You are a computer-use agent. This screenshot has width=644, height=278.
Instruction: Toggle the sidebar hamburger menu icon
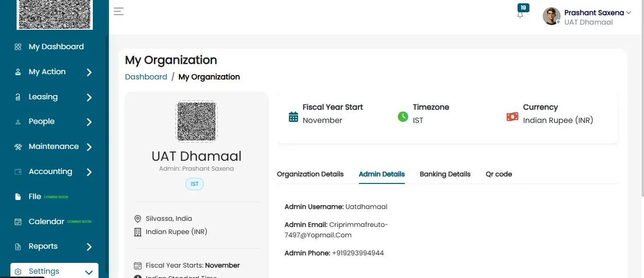[118, 11]
